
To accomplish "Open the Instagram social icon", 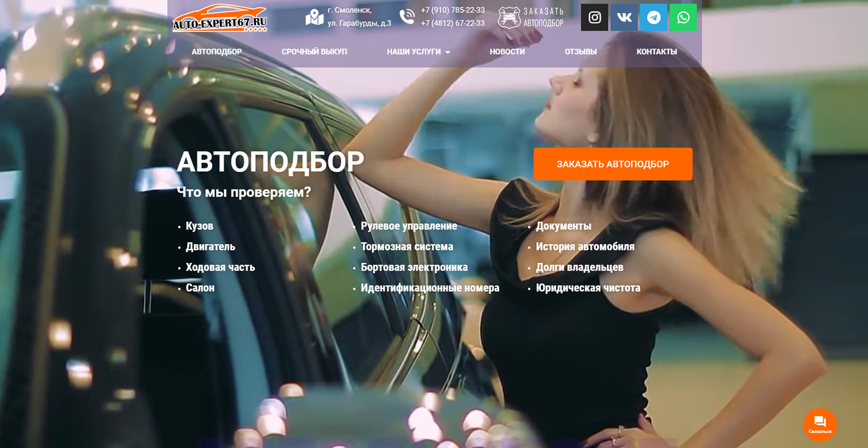I will [594, 18].
